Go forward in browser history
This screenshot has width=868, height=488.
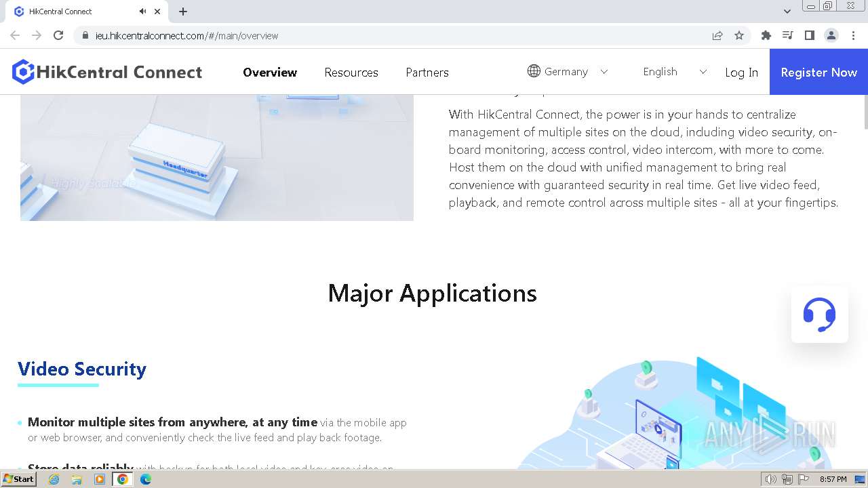(x=37, y=35)
